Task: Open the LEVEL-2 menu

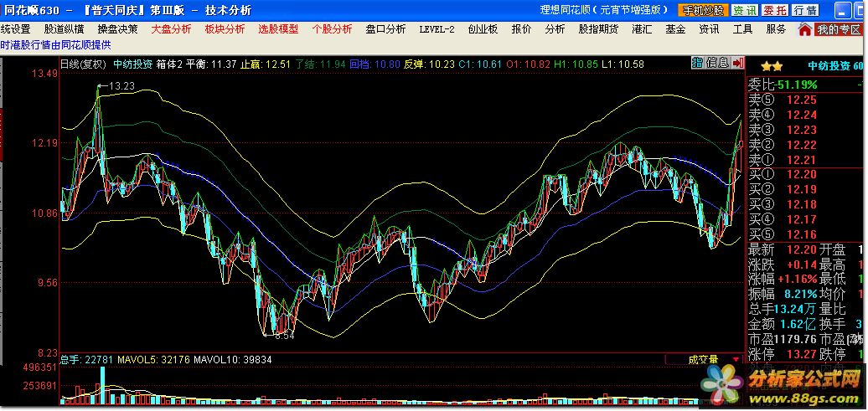Action: [437, 29]
